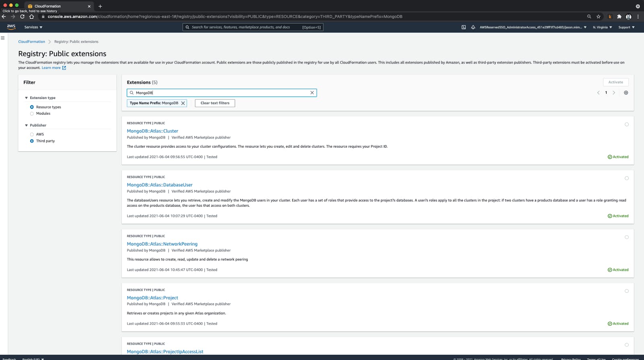Click the AWS logo home icon
This screenshot has width=644, height=360.
[11, 27]
